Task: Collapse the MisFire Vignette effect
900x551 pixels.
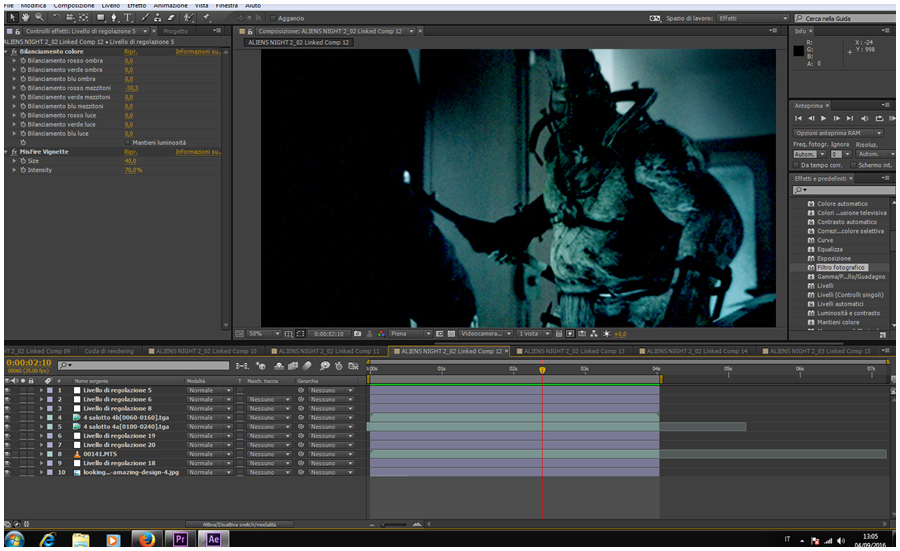Action: 6,152
